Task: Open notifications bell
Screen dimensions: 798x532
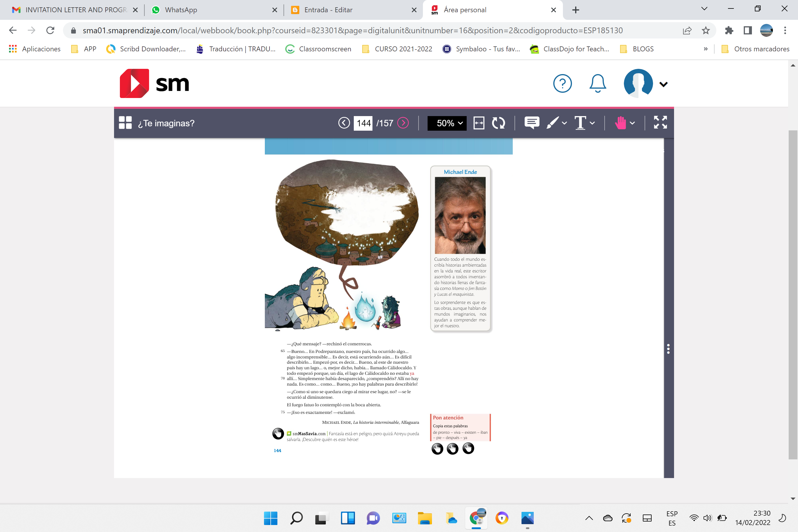Action: click(x=598, y=83)
